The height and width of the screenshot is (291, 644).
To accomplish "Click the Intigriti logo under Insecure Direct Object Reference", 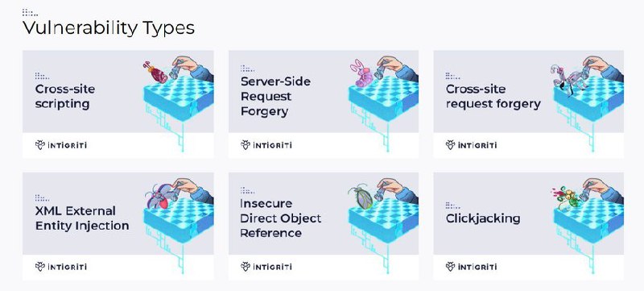I will (266, 267).
